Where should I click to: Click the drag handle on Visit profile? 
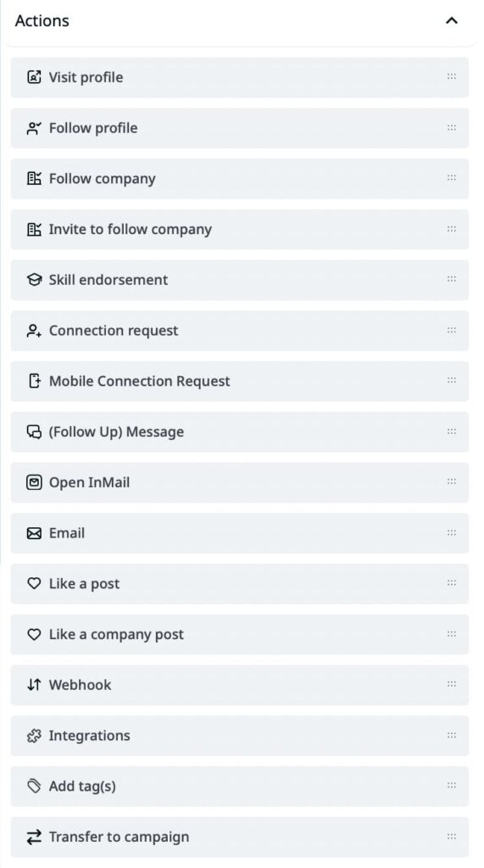coord(451,77)
